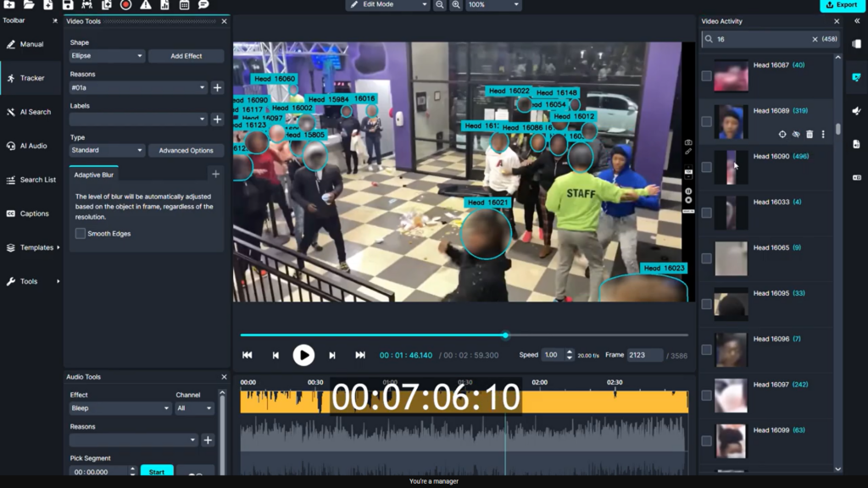Open the calendar icon in top toolbar

pos(184,4)
